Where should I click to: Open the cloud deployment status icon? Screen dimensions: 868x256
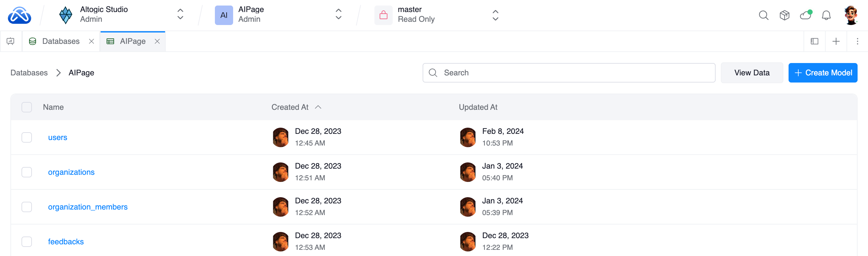pyautogui.click(x=805, y=15)
